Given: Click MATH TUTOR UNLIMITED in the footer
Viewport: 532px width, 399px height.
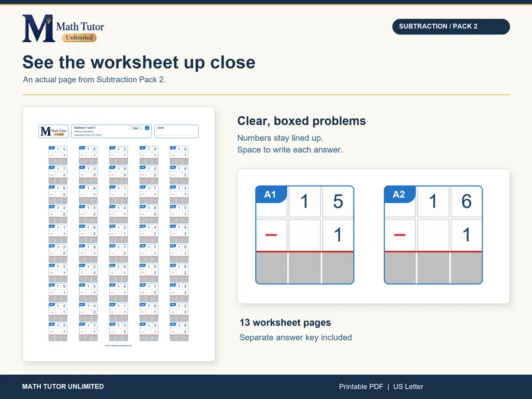Looking at the screenshot, I should click(63, 387).
